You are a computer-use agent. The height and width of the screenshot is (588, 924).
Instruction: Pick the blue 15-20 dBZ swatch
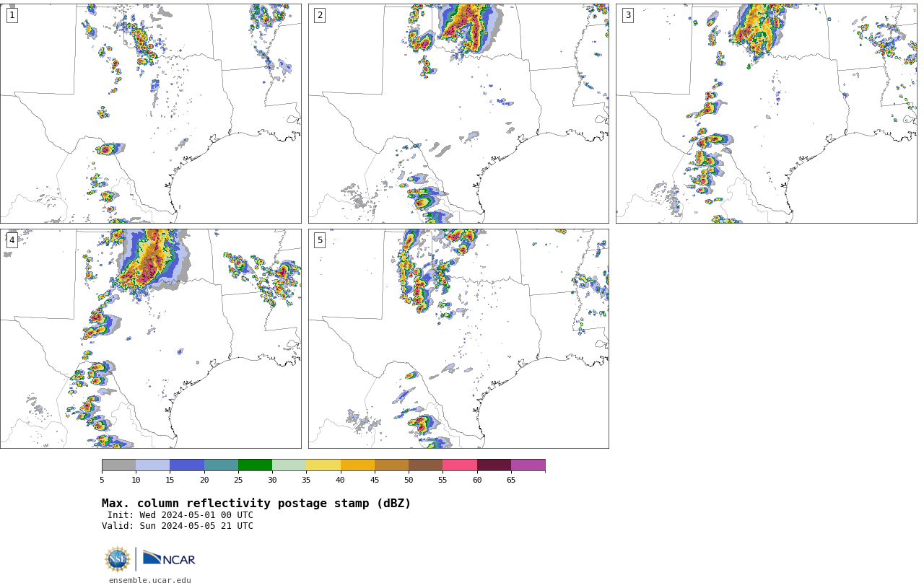(187, 465)
